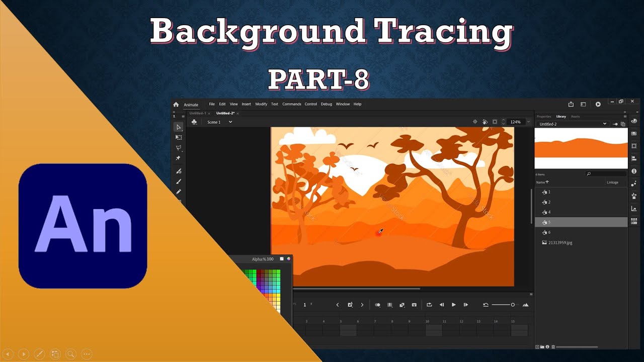Choose the Asset Warp pin tool
This screenshot has width=644, height=362.
point(178,158)
